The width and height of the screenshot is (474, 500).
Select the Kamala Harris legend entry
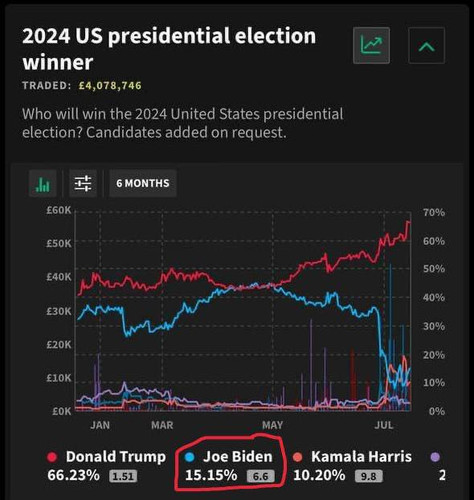pos(353,466)
